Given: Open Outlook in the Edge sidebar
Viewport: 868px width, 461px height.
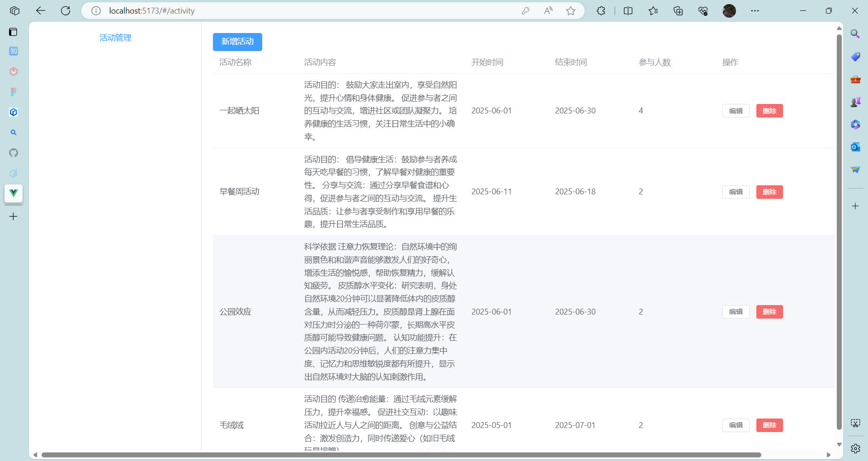Looking at the screenshot, I should [855, 147].
